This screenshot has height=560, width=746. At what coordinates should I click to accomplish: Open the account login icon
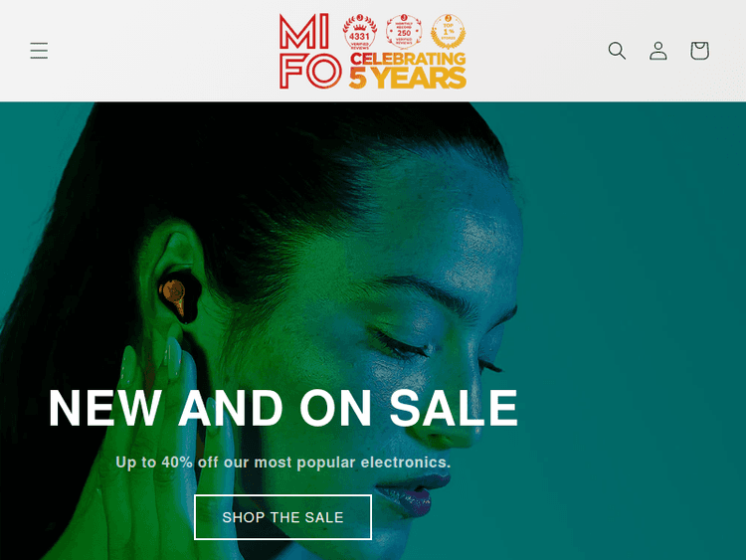(x=658, y=51)
